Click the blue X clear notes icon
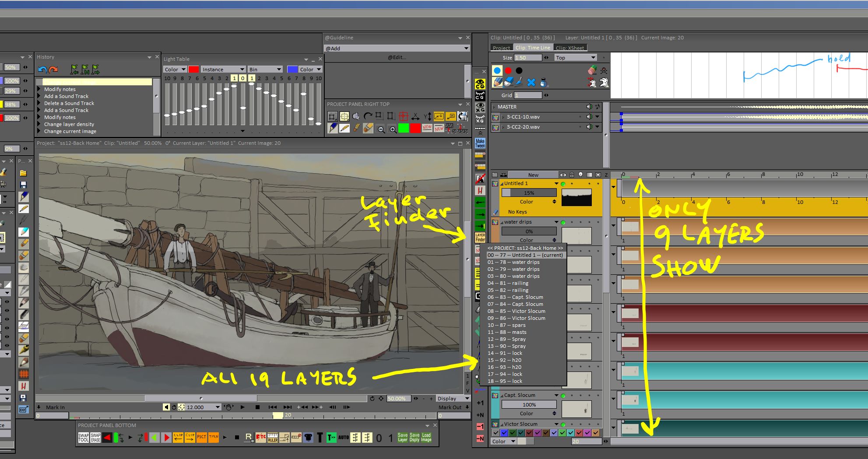 click(531, 82)
